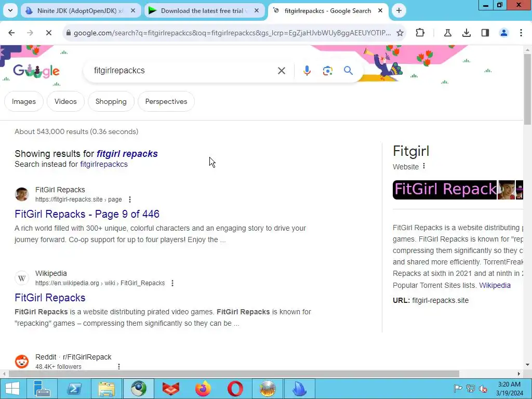The image size is (532, 399).
Task: Filter results by Videos
Action: 65,101
